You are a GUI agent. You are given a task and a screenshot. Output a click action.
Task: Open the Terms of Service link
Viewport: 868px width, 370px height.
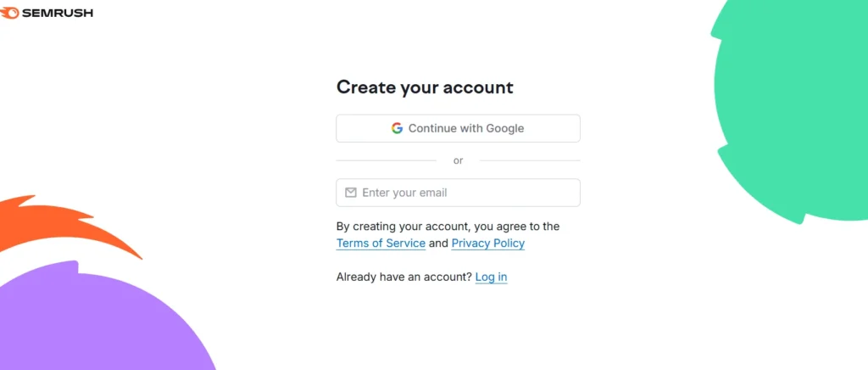381,244
